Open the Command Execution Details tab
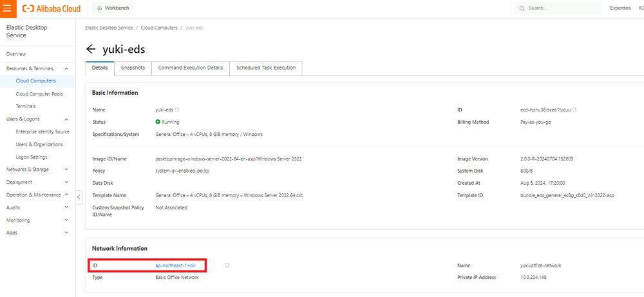 [191, 68]
